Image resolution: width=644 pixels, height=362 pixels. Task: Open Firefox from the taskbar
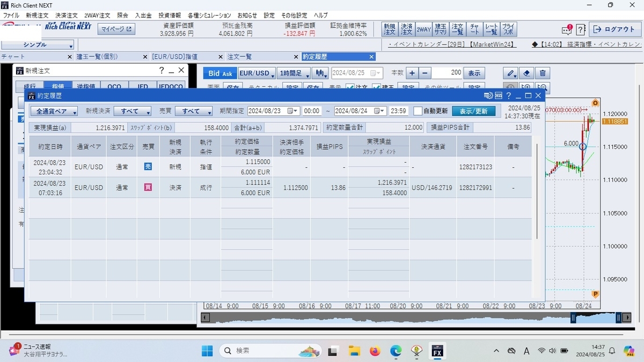click(375, 351)
